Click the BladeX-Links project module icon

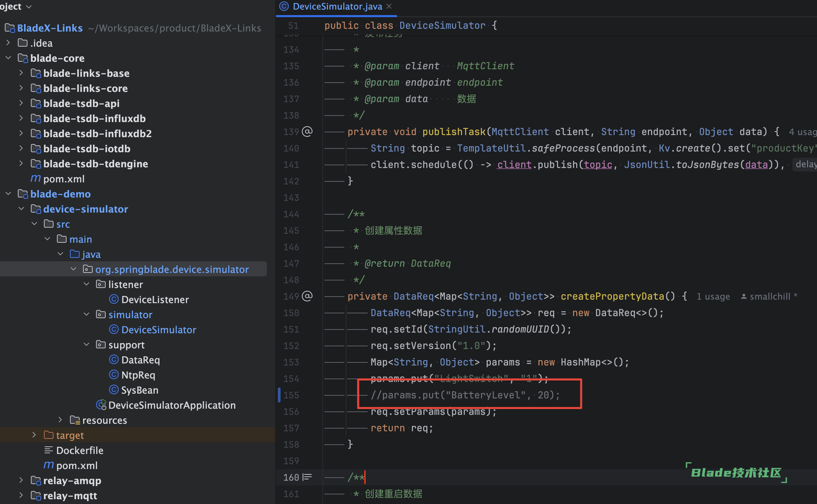(10, 28)
